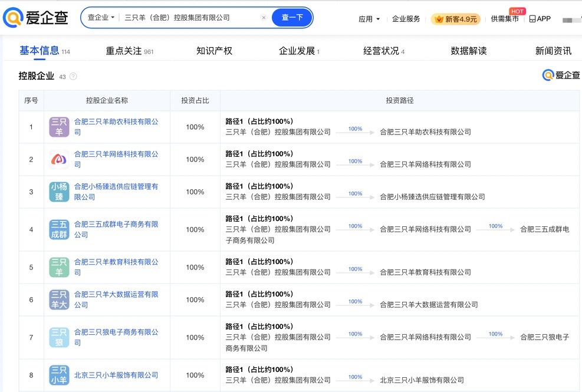This screenshot has height=392, width=582.
Task: Switch to the 企业发展 tab
Action: [299, 51]
